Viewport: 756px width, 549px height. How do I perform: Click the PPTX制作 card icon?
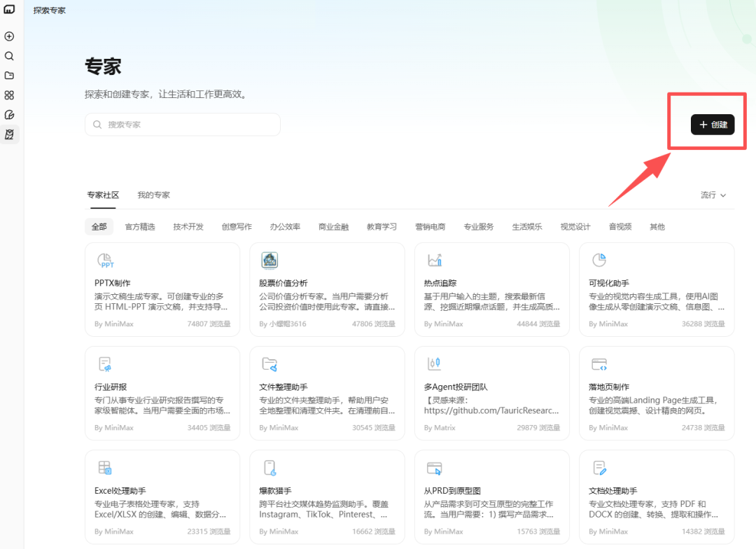pos(105,259)
